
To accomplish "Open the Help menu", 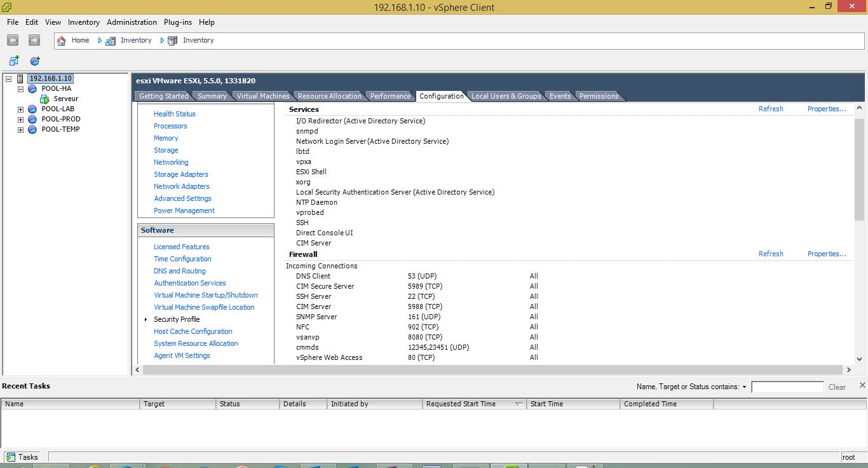I will coord(207,22).
